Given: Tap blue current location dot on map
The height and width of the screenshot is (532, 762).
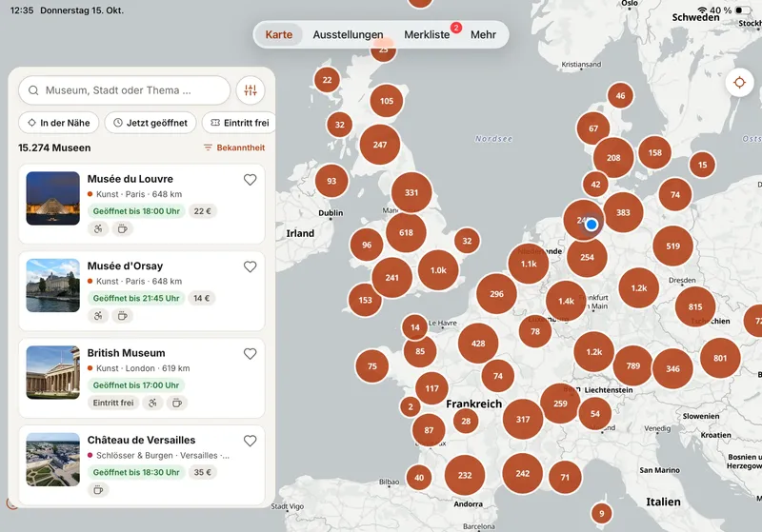Looking at the screenshot, I should (x=592, y=225).
